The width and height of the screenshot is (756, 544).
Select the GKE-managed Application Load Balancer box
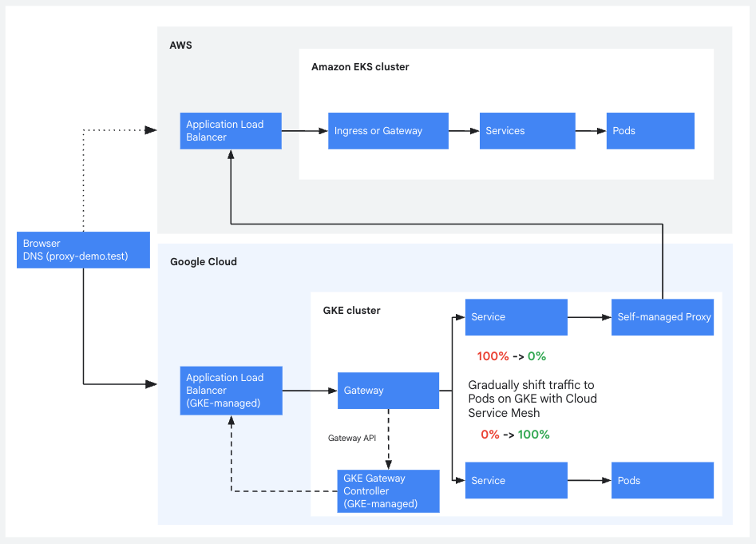[231, 391]
